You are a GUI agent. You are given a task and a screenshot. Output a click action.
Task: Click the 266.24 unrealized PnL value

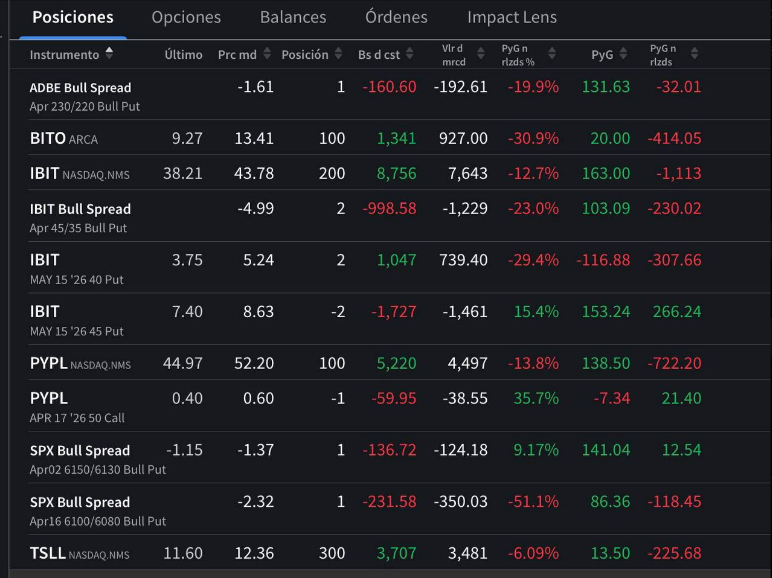tap(677, 312)
